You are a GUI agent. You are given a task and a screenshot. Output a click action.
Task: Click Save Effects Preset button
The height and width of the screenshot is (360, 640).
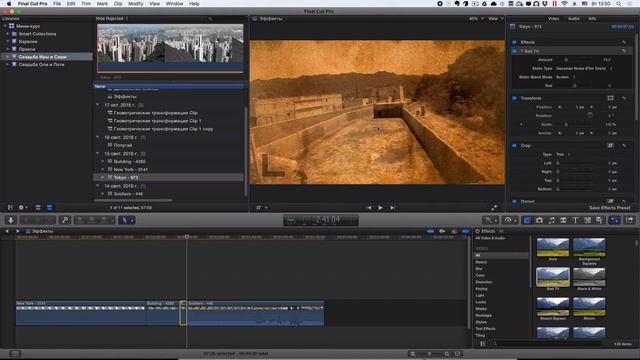pos(609,208)
